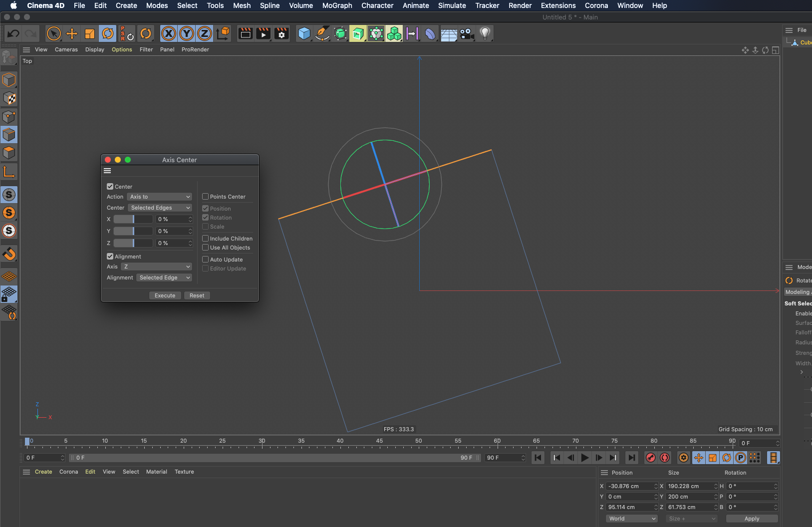
Task: Go to start of animation
Action: pyautogui.click(x=538, y=458)
